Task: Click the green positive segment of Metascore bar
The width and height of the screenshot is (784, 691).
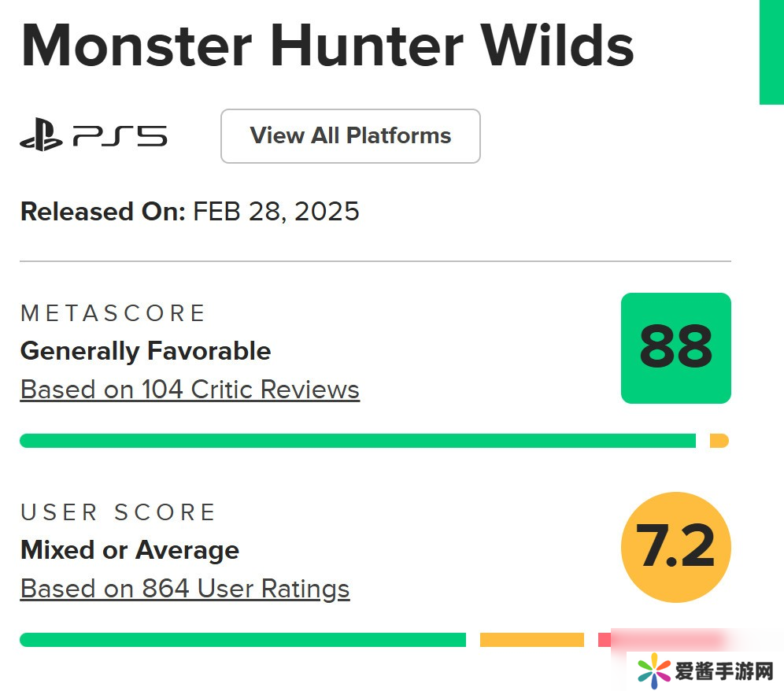Action: coord(357,441)
